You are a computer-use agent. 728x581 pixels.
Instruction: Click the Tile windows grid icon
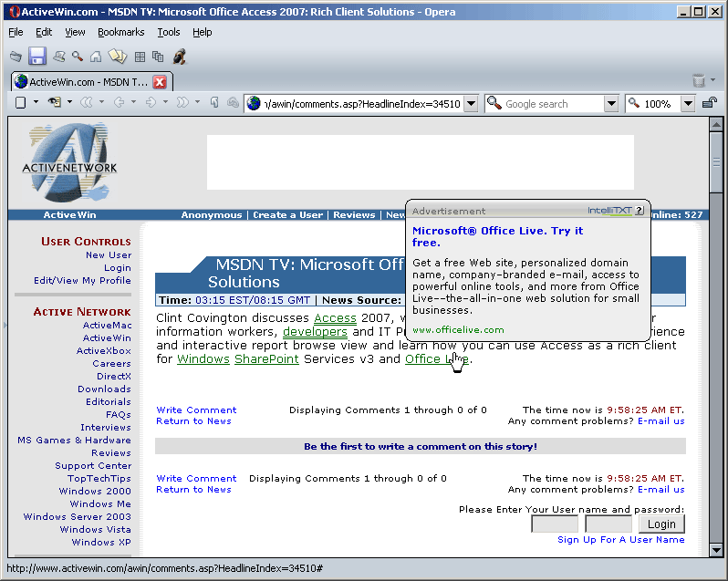coord(140,57)
